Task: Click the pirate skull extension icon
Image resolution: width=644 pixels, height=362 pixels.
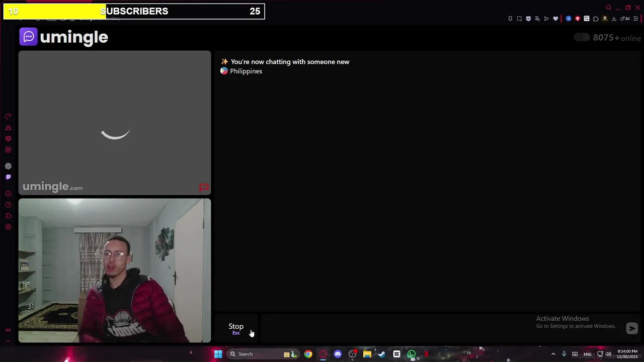Action: click(x=605, y=19)
